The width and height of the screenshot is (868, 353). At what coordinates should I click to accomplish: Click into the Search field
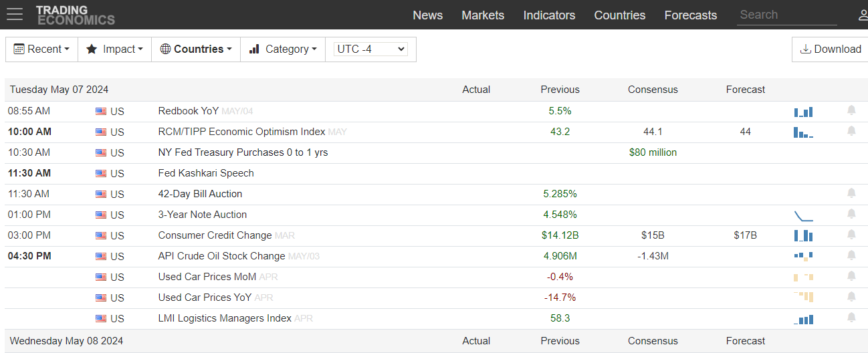click(x=786, y=15)
